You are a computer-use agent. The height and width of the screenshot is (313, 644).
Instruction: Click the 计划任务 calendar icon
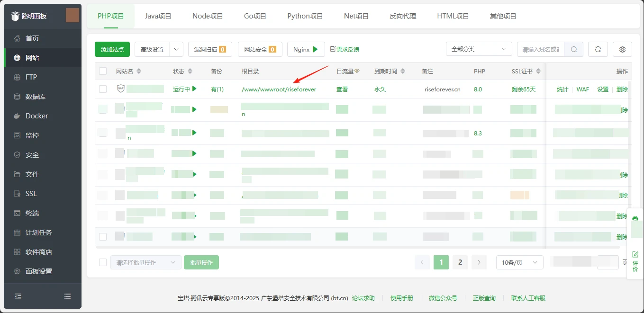17,233
